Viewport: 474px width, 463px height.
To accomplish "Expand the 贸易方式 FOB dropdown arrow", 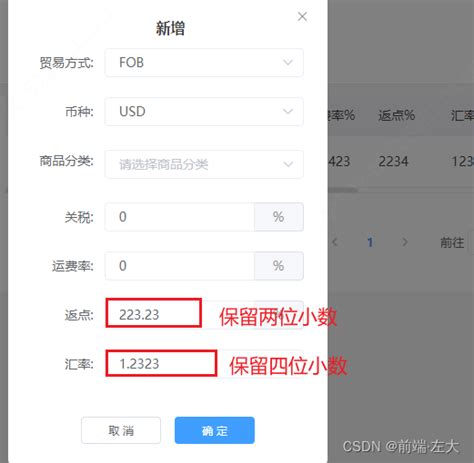I will point(288,62).
